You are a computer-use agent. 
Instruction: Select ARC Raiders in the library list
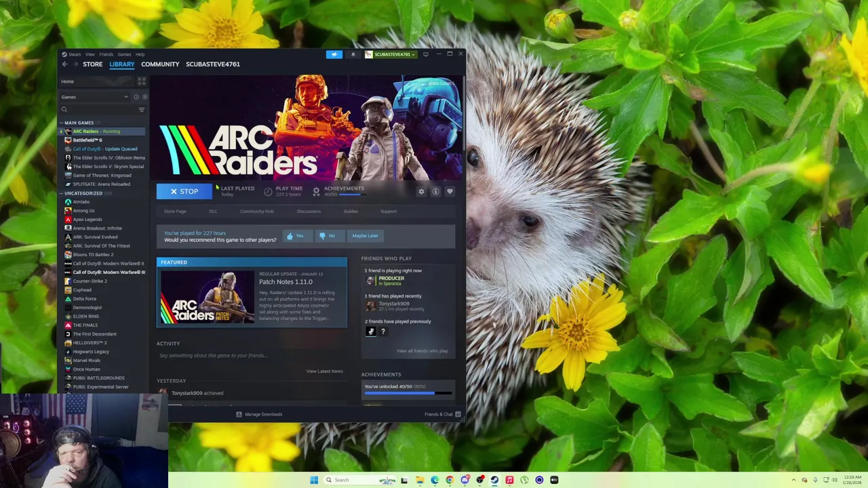coord(102,131)
